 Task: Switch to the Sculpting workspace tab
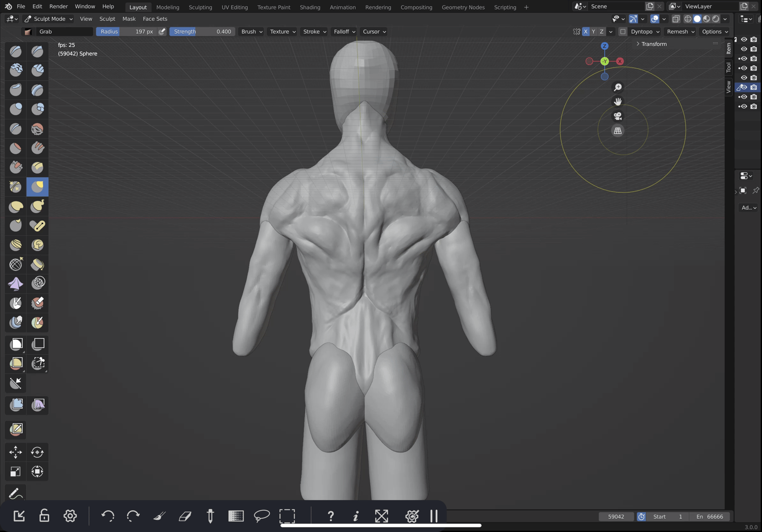(200, 7)
